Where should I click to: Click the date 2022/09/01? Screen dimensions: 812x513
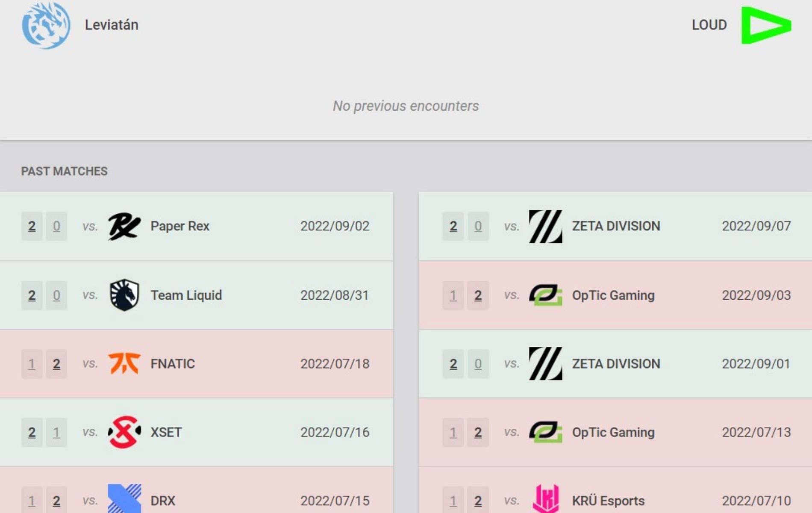[756, 364]
